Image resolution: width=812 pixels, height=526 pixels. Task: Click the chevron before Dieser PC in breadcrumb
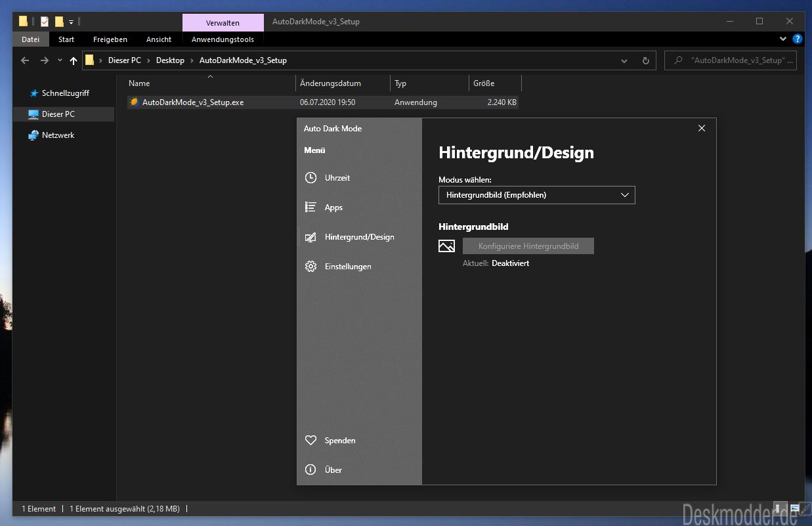coord(101,60)
